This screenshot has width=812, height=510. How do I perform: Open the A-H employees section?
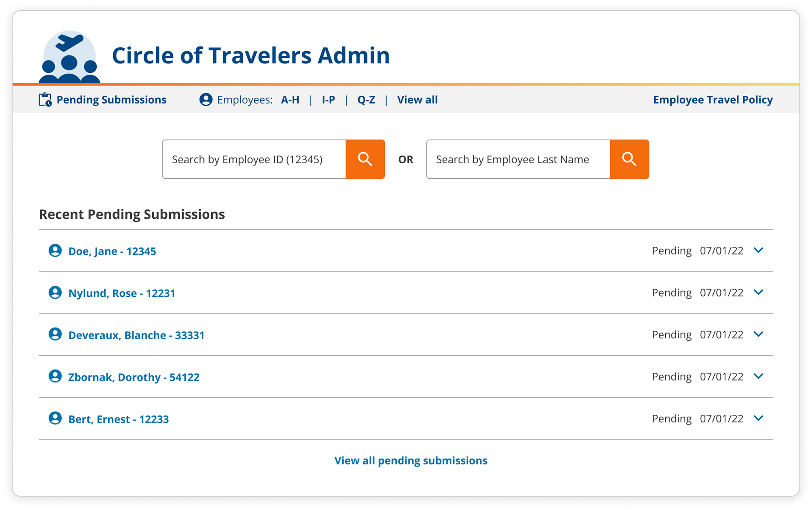coord(290,100)
